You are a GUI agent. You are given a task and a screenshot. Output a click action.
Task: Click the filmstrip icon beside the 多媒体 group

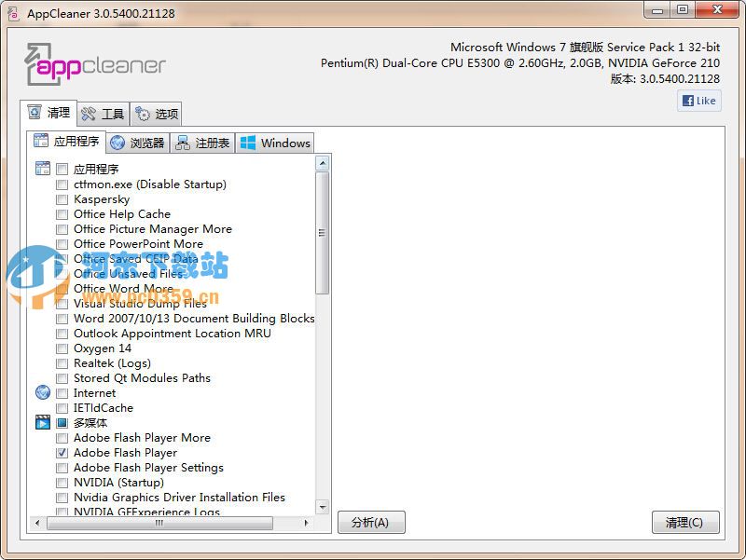coord(42,422)
